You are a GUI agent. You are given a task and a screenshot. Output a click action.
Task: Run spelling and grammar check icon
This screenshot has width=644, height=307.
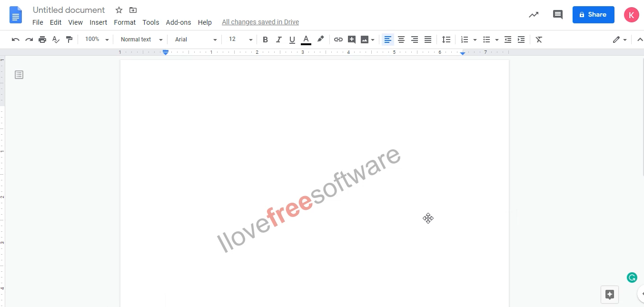tap(56, 40)
